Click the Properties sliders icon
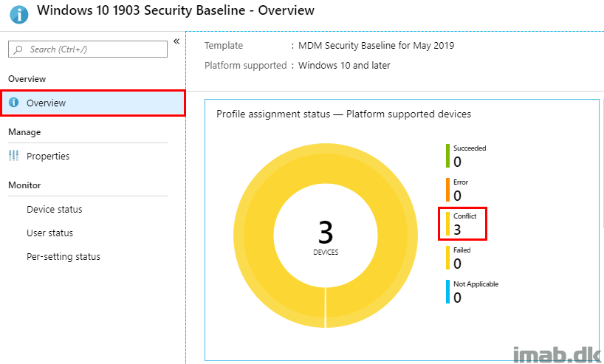The image size is (604, 364). coord(13,156)
